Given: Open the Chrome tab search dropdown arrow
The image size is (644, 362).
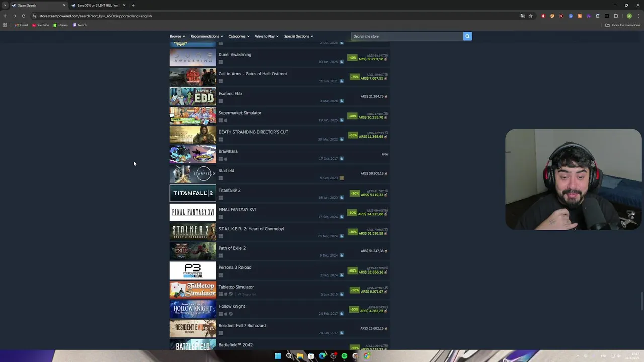Looking at the screenshot, I should (5, 5).
